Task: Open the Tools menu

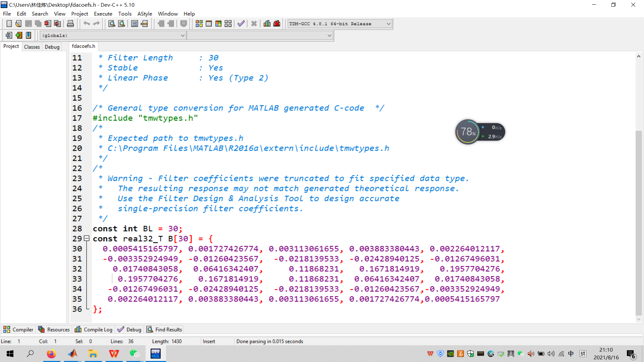Action: [124, 14]
